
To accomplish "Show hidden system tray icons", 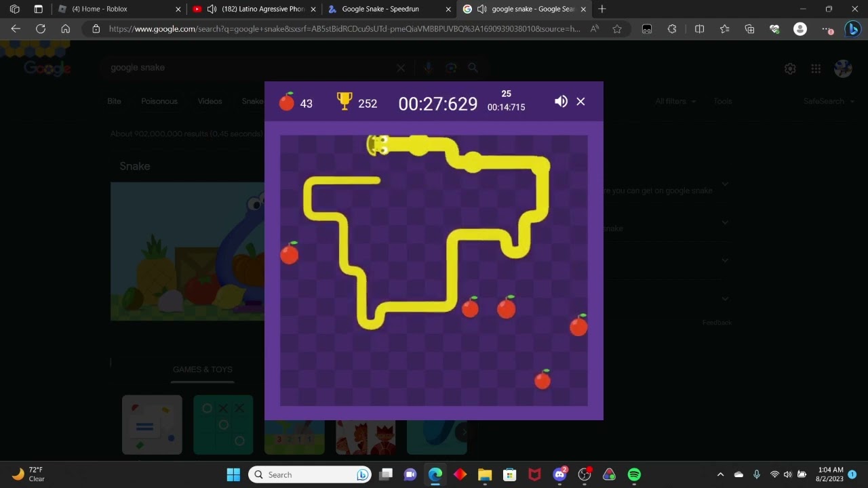I will click(x=720, y=474).
